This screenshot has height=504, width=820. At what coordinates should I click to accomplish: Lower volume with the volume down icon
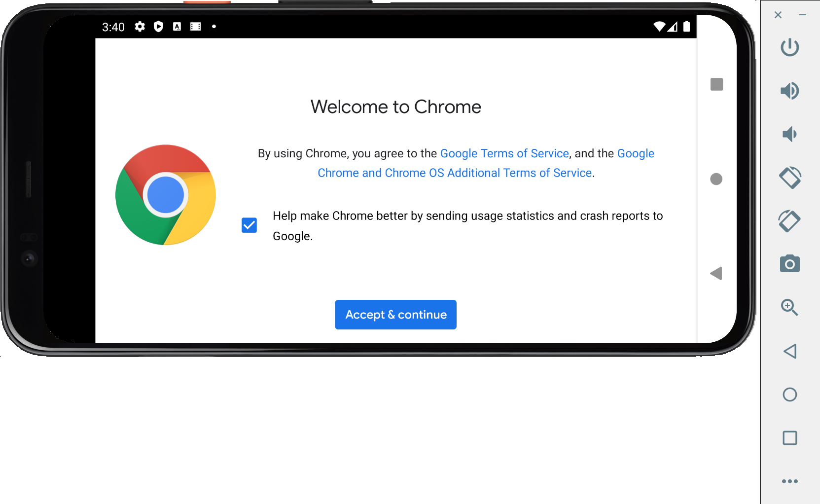[x=789, y=134]
